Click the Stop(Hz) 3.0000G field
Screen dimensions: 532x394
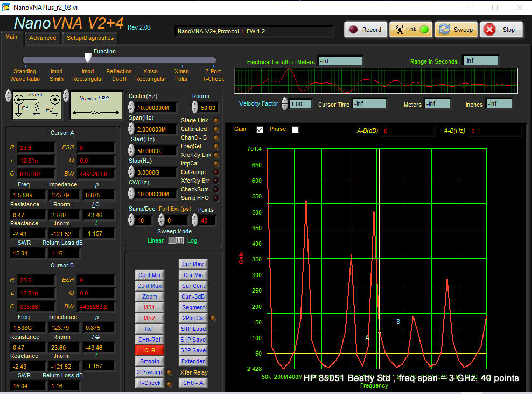(156, 172)
